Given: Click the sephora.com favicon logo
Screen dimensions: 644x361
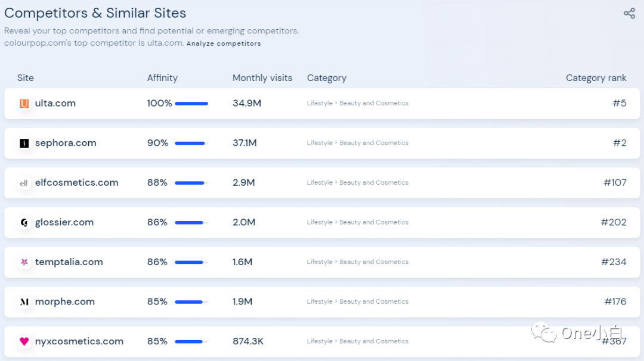Looking at the screenshot, I should tap(24, 142).
